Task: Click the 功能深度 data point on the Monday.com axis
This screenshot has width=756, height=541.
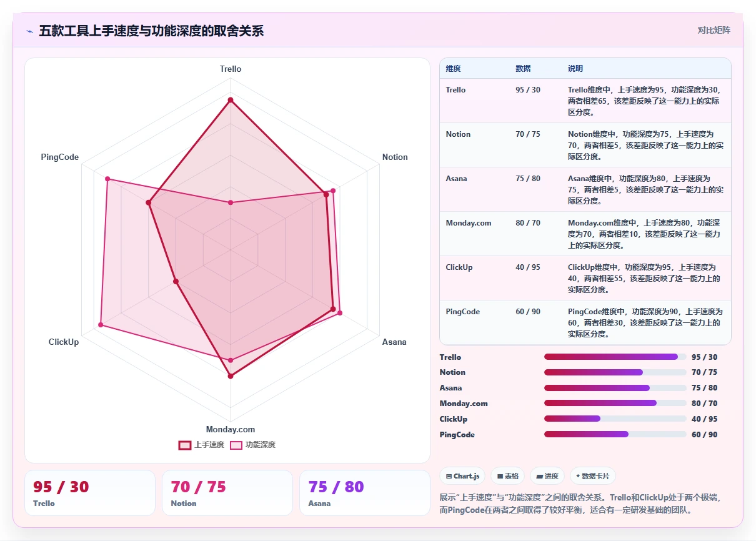Action: (231, 360)
